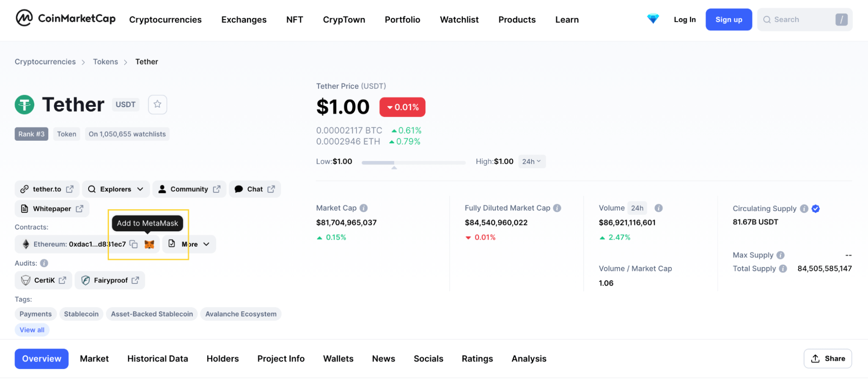Click the MetaMask fox icon
Viewport: 868px width, 385px height.
[x=149, y=244]
